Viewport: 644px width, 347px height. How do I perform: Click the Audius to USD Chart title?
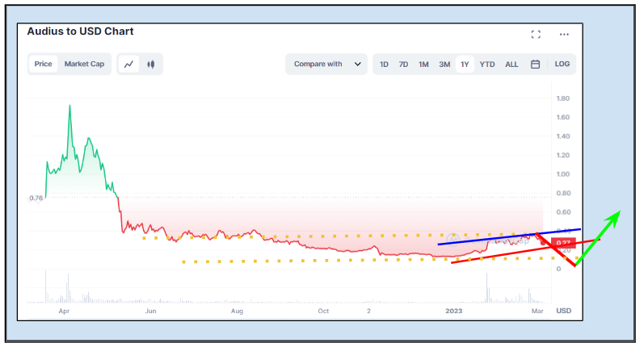[81, 31]
